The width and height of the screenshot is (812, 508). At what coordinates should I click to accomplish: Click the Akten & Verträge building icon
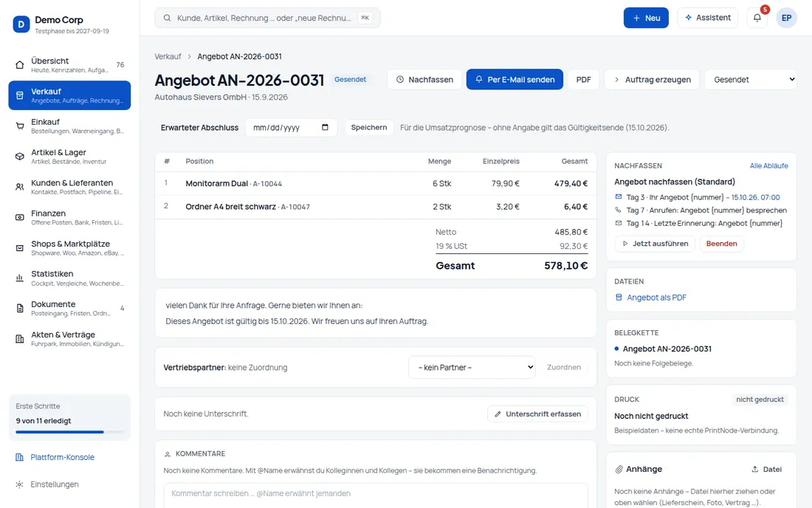click(20, 339)
